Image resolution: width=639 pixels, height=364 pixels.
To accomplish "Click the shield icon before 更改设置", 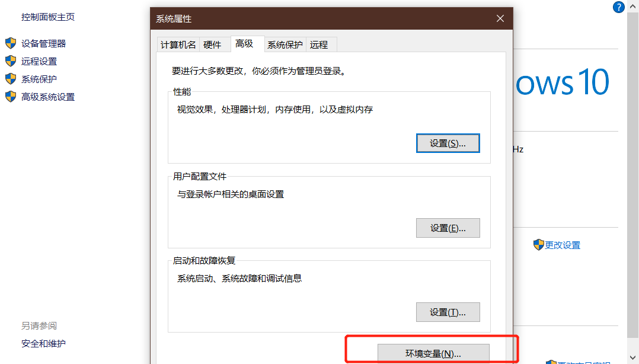I will pos(538,245).
